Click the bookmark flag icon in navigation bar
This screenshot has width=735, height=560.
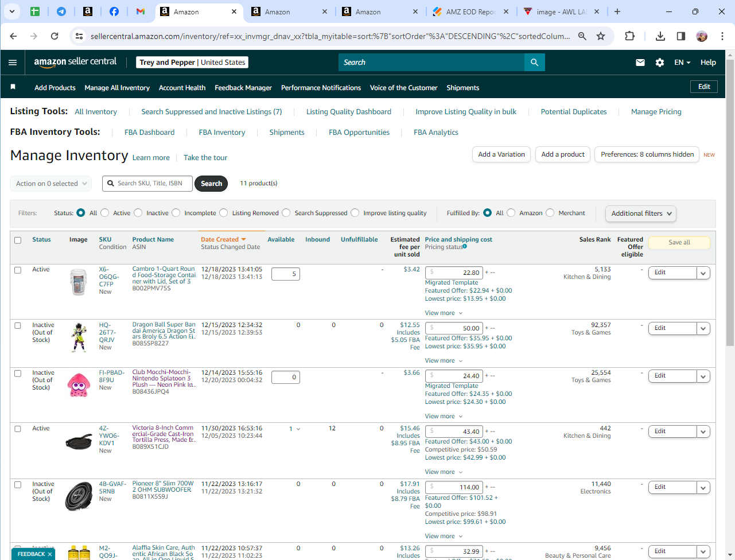13,87
